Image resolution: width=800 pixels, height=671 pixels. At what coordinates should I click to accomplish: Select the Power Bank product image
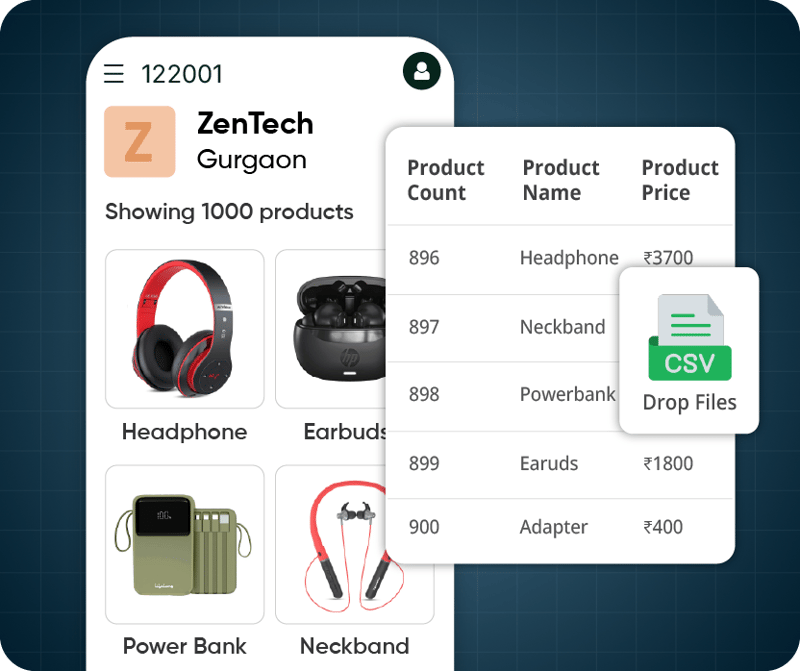pos(185,544)
